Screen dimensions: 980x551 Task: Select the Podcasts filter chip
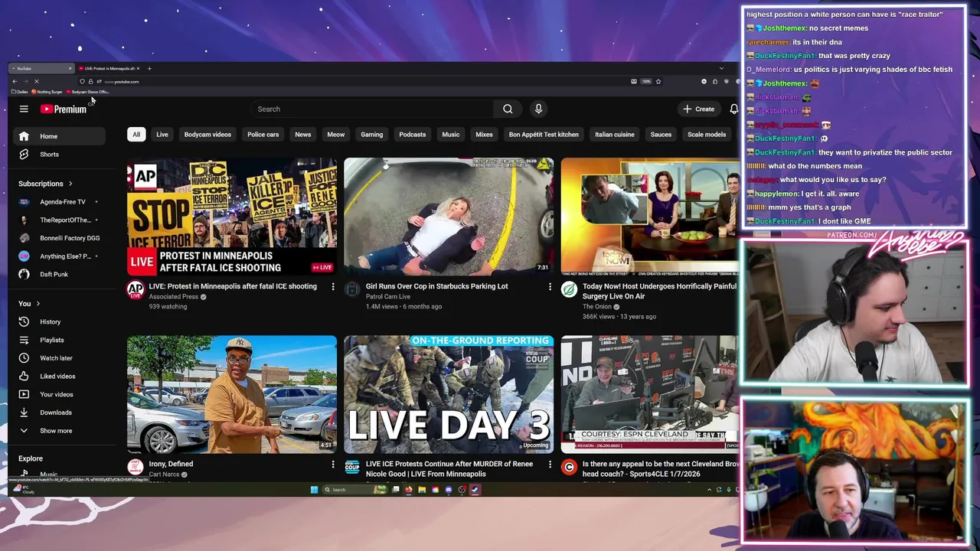(x=412, y=135)
